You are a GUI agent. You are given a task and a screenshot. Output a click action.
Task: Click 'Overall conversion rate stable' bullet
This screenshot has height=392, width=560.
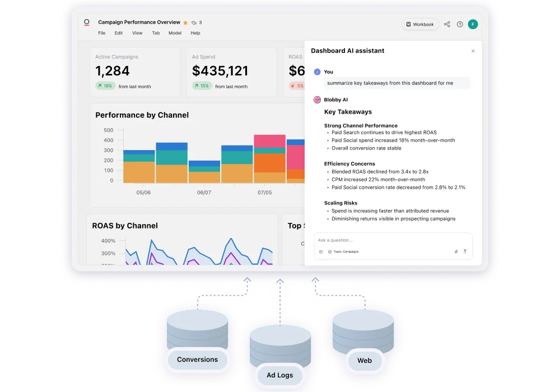(x=366, y=148)
